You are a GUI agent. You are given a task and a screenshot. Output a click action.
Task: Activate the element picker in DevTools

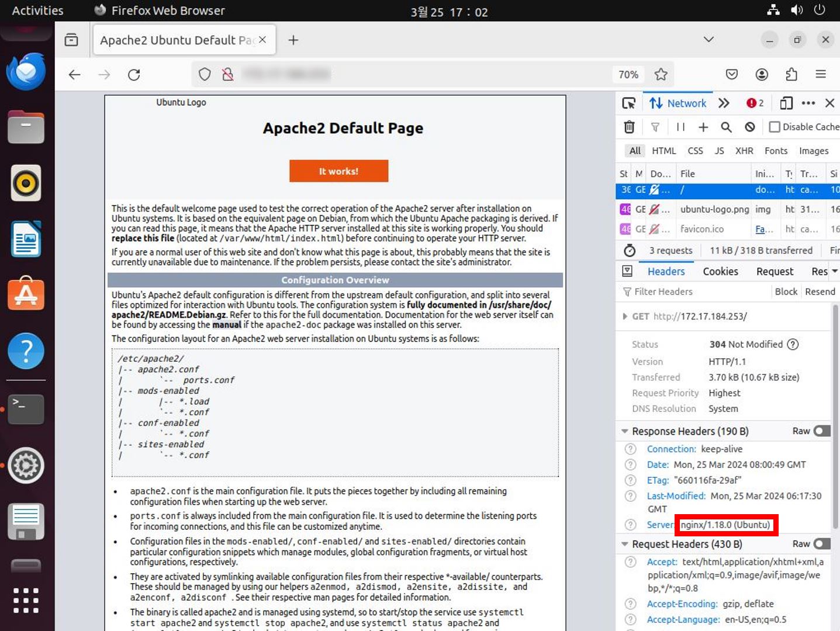pyautogui.click(x=628, y=103)
